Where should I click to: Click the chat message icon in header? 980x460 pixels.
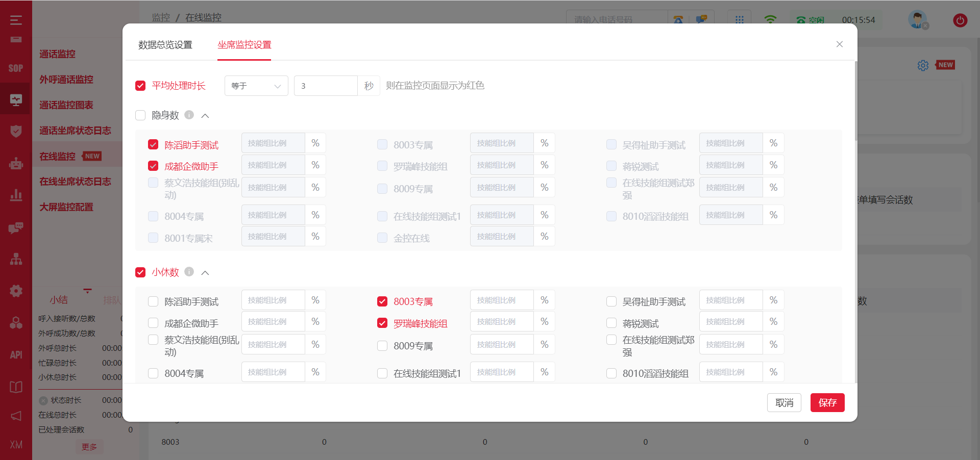pos(702,20)
